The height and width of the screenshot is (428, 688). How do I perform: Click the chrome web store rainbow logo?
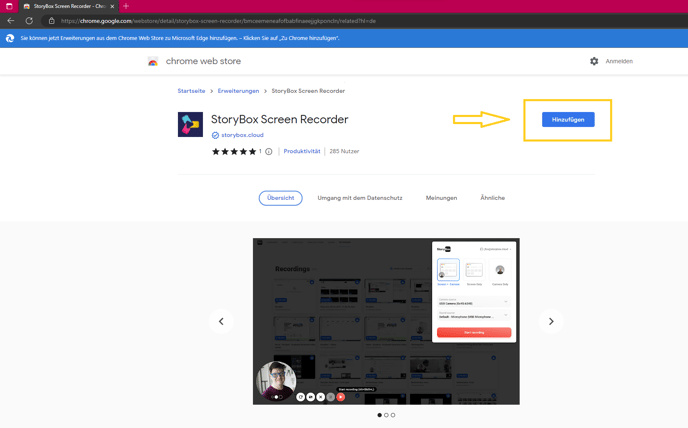(153, 61)
